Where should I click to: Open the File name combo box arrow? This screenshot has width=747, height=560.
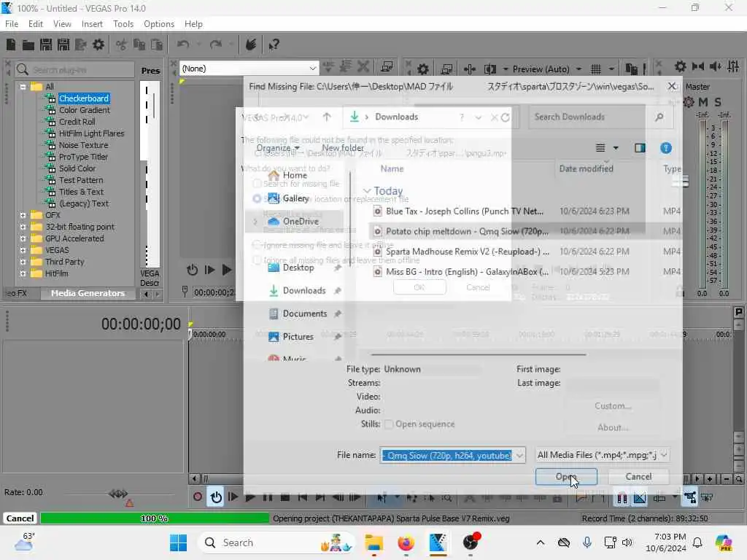(x=519, y=456)
